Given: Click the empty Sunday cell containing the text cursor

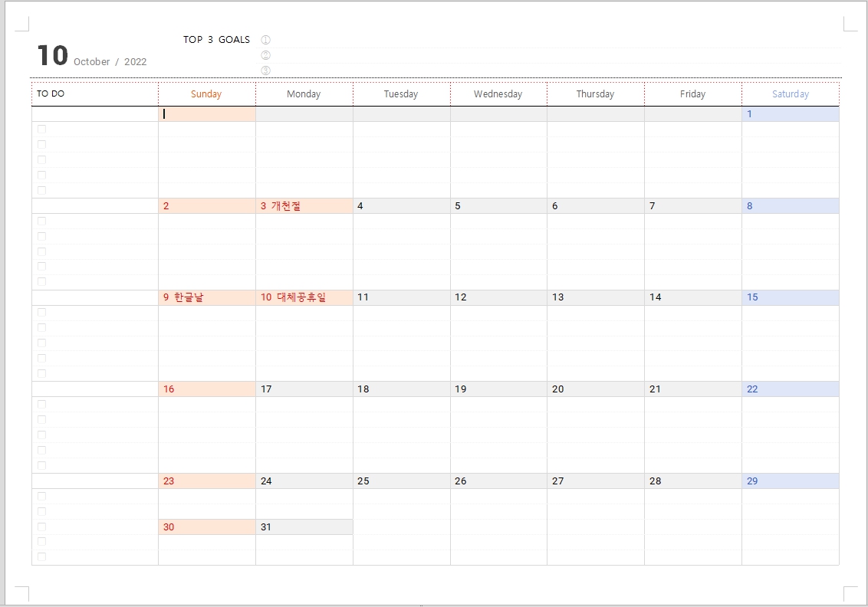Looking at the screenshot, I should tap(206, 114).
